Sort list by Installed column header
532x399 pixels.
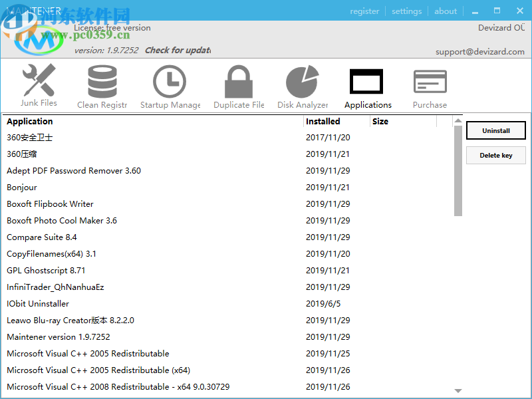pyautogui.click(x=323, y=122)
